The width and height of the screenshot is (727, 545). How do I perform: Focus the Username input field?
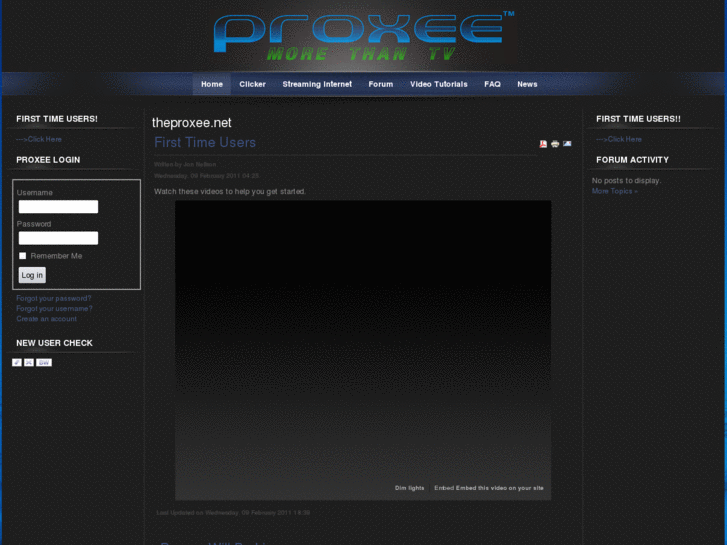(x=58, y=206)
